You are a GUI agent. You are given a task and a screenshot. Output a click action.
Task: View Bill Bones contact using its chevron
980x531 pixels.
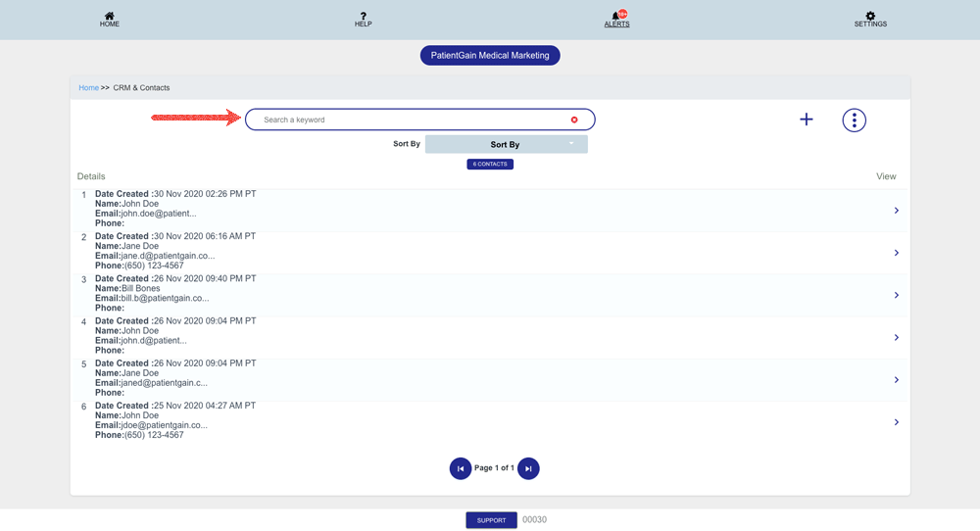pos(897,295)
